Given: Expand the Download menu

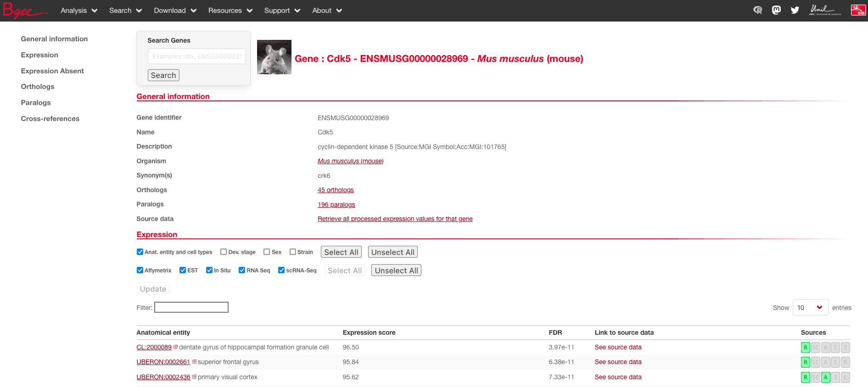Looking at the screenshot, I should pos(175,11).
